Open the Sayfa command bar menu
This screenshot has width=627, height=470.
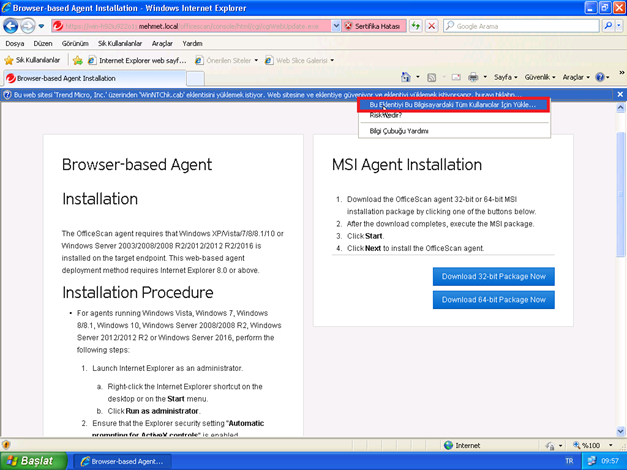tap(505, 77)
